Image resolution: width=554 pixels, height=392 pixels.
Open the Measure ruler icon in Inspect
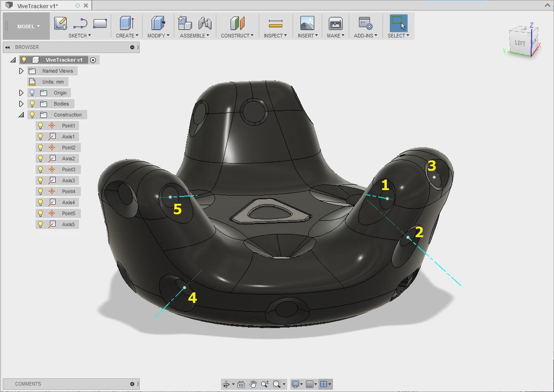click(276, 23)
